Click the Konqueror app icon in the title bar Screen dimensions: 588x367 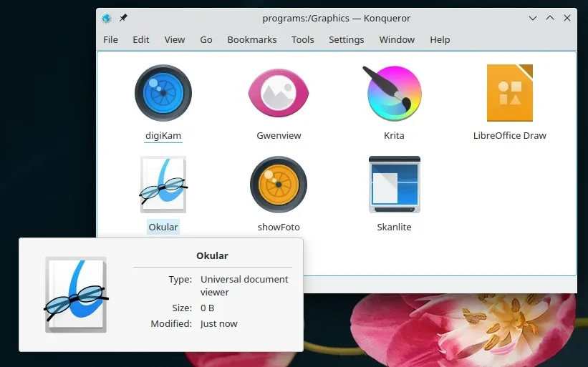[x=107, y=18]
